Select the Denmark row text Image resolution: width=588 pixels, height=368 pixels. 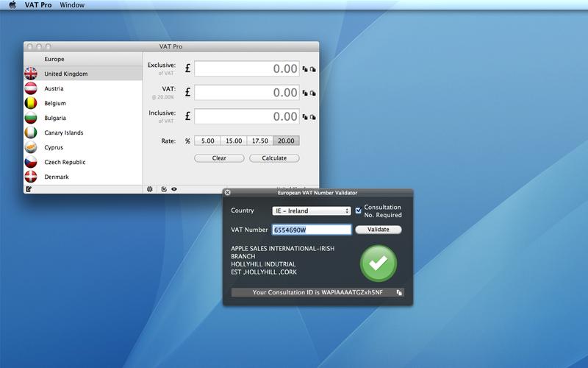57,177
